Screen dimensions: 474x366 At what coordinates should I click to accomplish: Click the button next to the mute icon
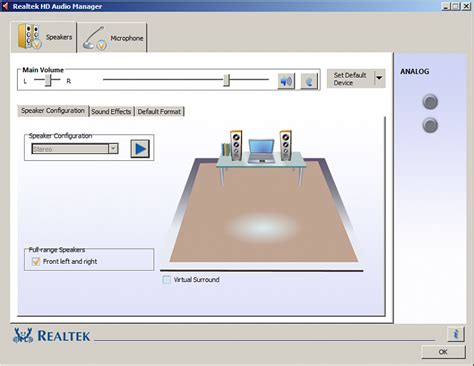click(309, 81)
